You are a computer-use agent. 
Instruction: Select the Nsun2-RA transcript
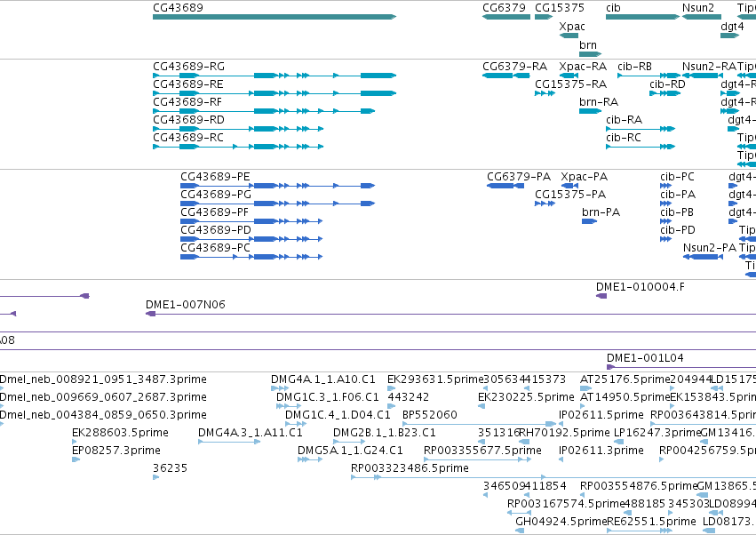(x=702, y=76)
